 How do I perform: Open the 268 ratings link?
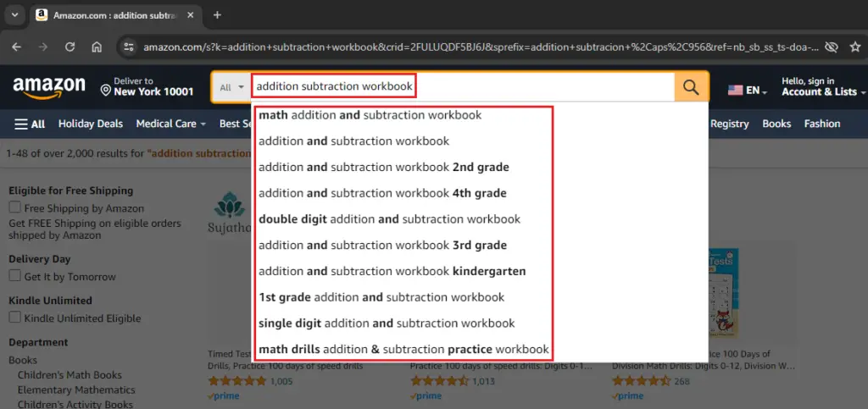682,381
